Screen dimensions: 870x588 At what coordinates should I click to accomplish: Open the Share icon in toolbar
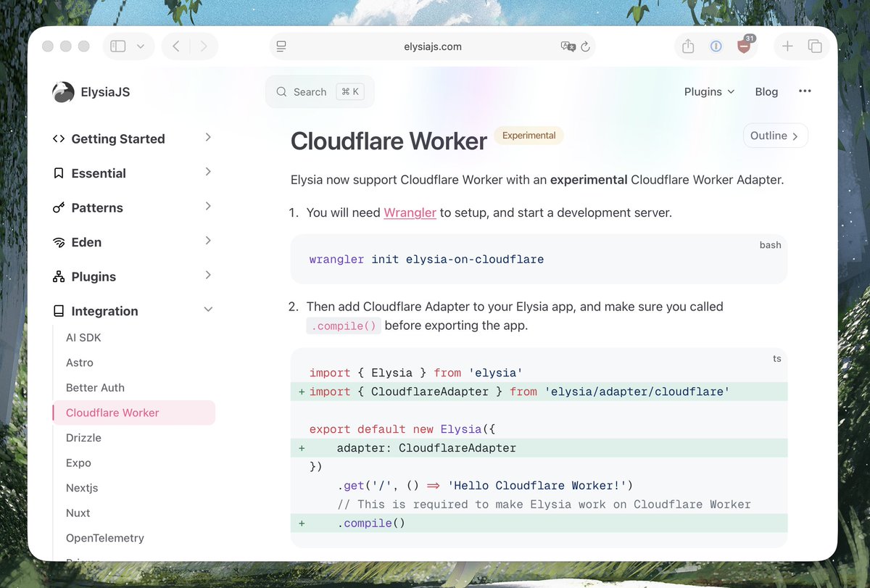688,46
